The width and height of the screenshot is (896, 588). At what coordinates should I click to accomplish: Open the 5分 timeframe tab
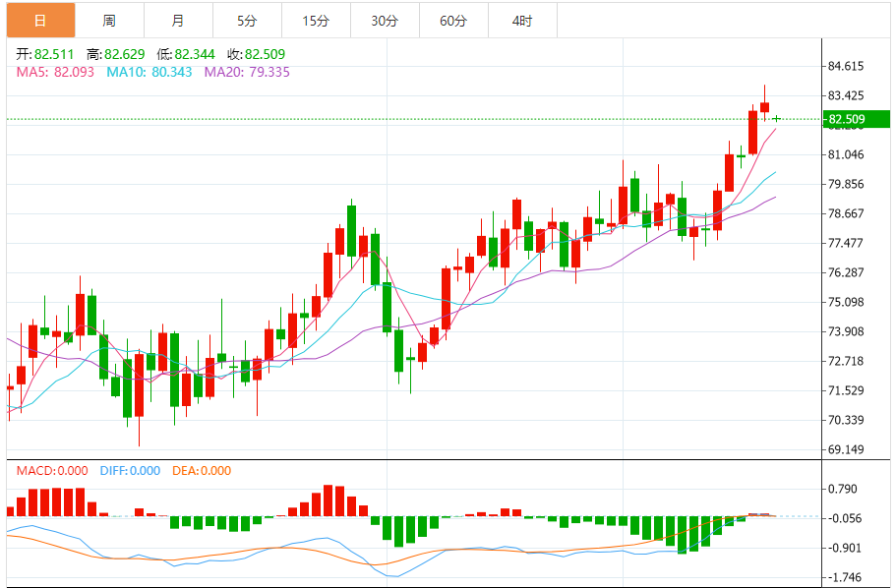tap(247, 21)
